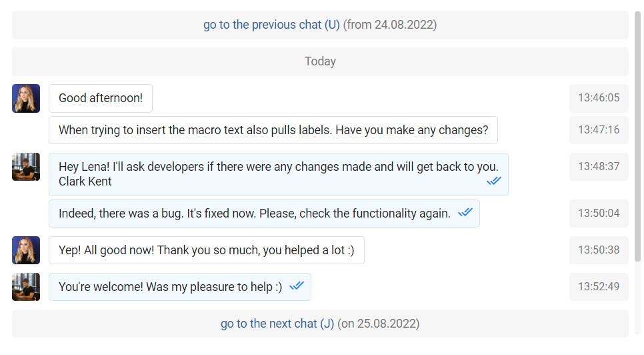Click Lena's avatar beside 'Good afternoon!'
Screen dimensions: 644x355
click(26, 98)
